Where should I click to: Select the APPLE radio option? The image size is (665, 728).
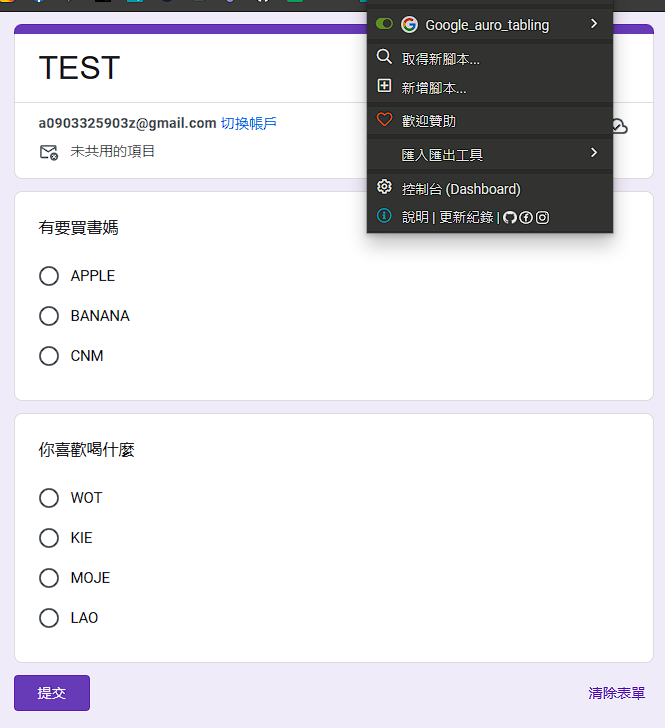[49, 276]
